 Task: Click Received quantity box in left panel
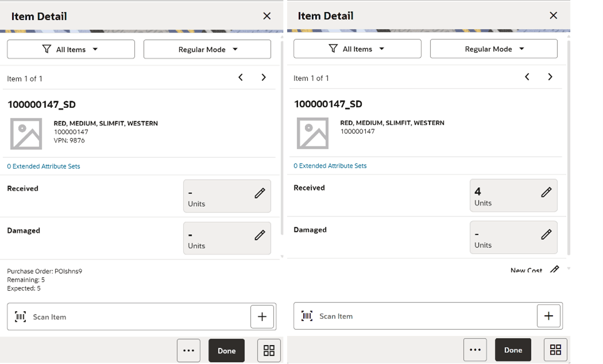point(227,196)
